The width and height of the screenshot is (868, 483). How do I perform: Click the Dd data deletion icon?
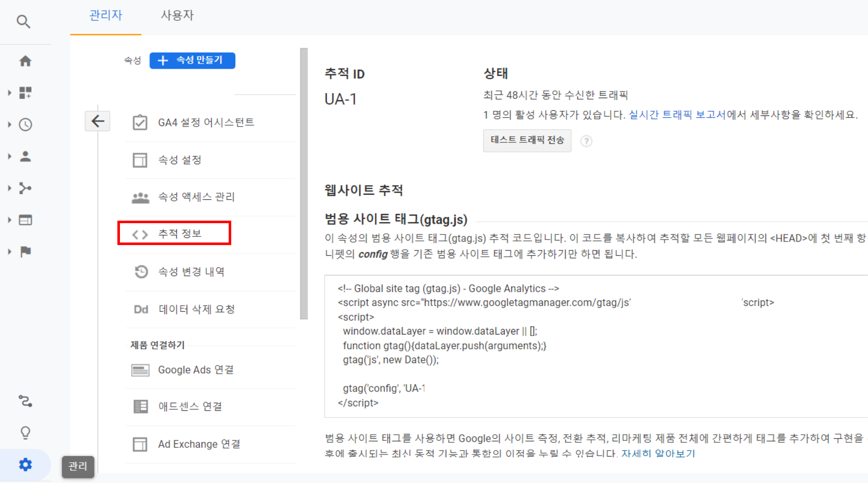click(141, 309)
